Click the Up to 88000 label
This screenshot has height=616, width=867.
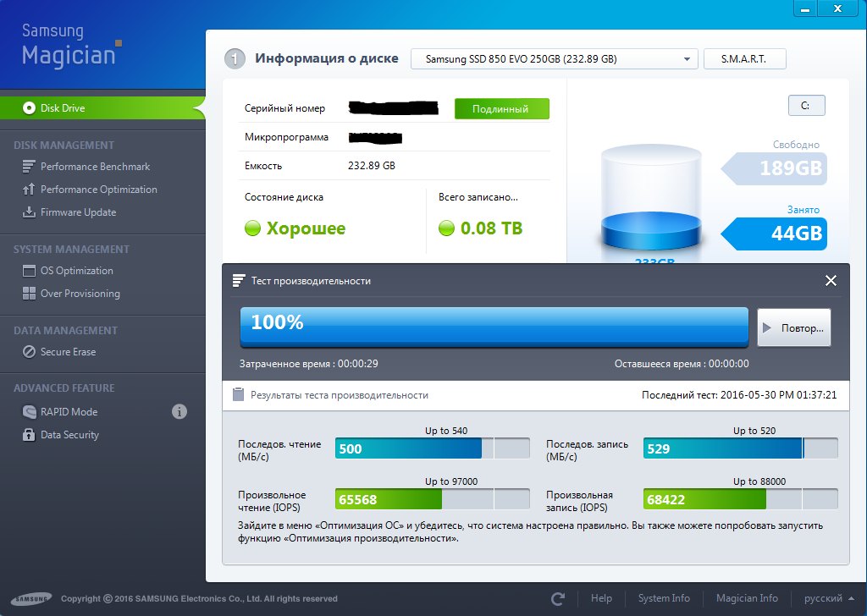(x=759, y=481)
